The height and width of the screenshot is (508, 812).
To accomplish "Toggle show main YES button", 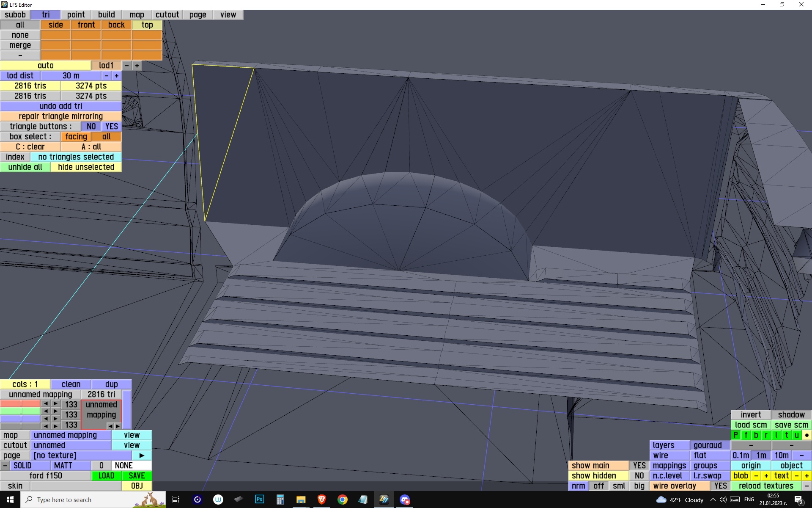I will 639,465.
